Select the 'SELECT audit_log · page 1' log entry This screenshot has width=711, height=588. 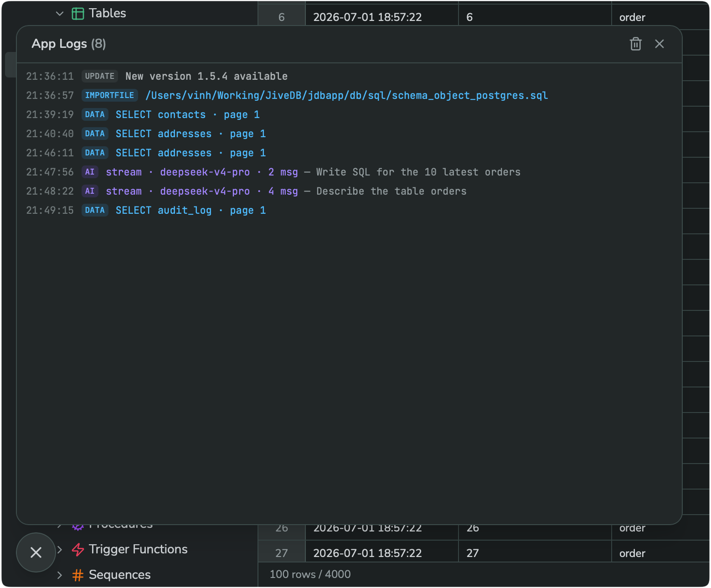pyautogui.click(x=191, y=210)
